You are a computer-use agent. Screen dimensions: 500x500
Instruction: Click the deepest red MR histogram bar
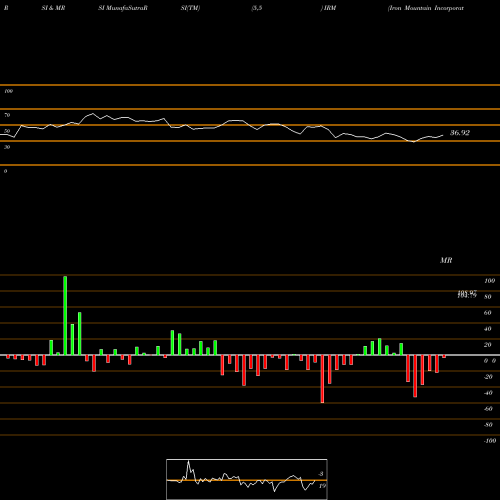[x=322, y=379]
